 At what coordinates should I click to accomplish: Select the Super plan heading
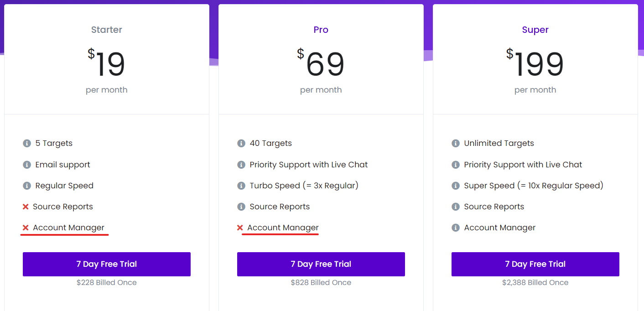coord(535,30)
